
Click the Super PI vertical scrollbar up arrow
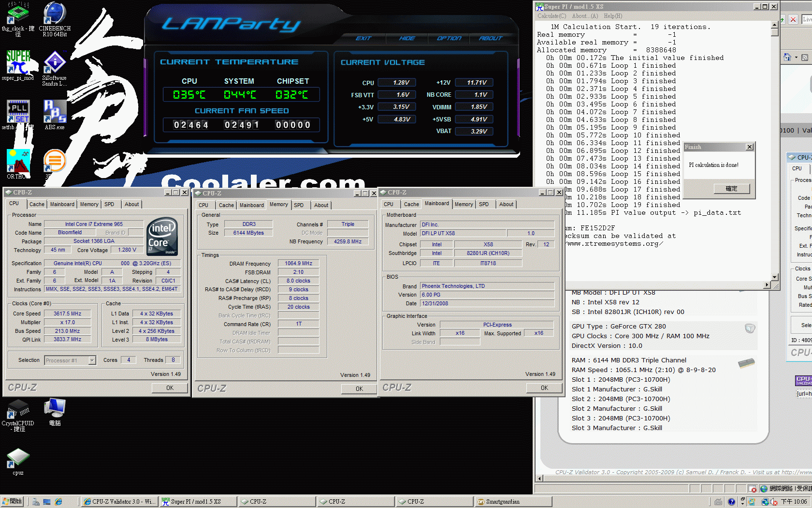click(x=775, y=25)
